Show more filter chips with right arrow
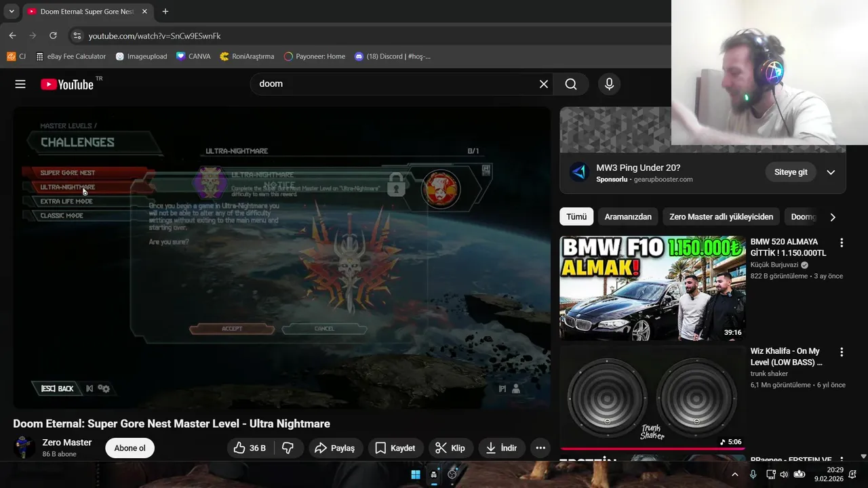The height and width of the screenshot is (488, 868). [x=833, y=217]
